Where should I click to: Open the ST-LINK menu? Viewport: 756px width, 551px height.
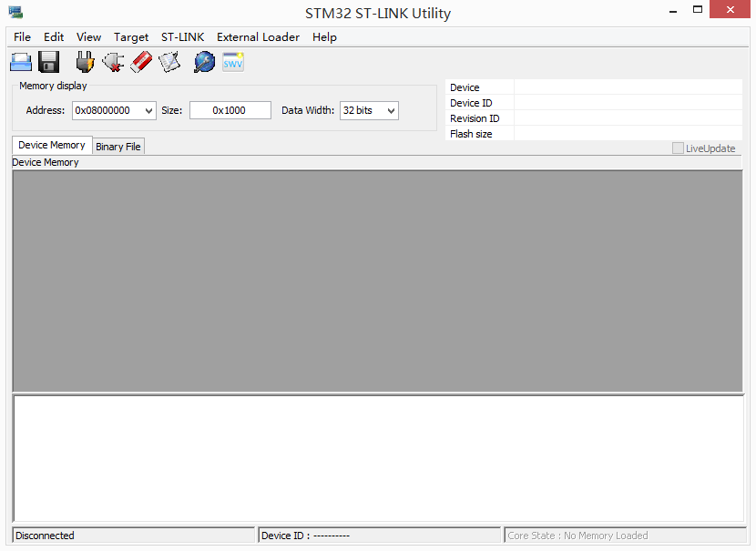pos(182,37)
